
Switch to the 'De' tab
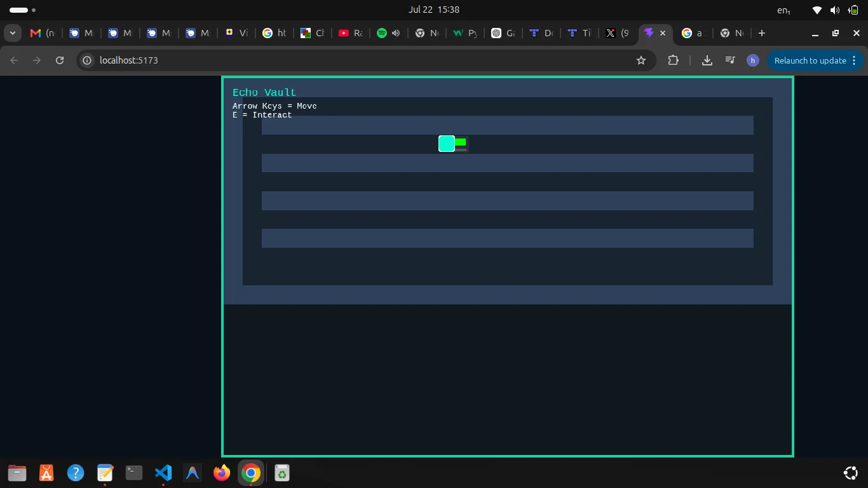(541, 33)
